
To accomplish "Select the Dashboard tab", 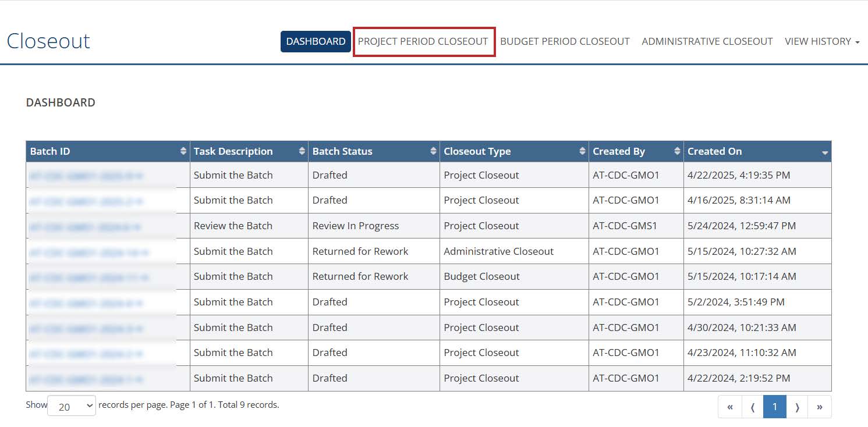I will [316, 41].
